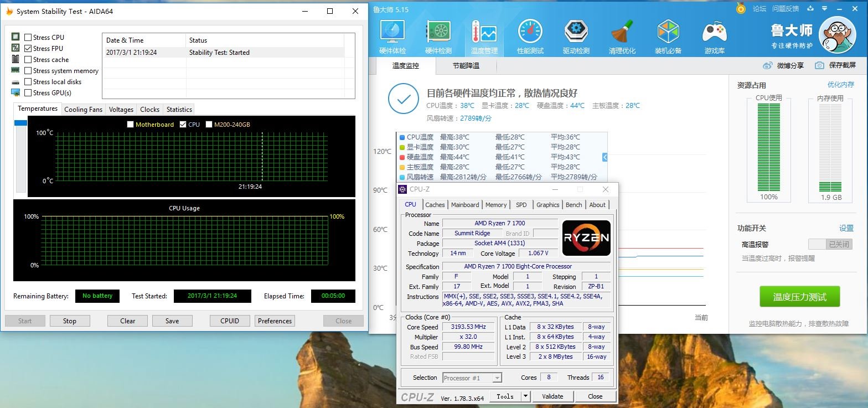Click Clear button in AIDA64
868x408 pixels.
point(128,321)
